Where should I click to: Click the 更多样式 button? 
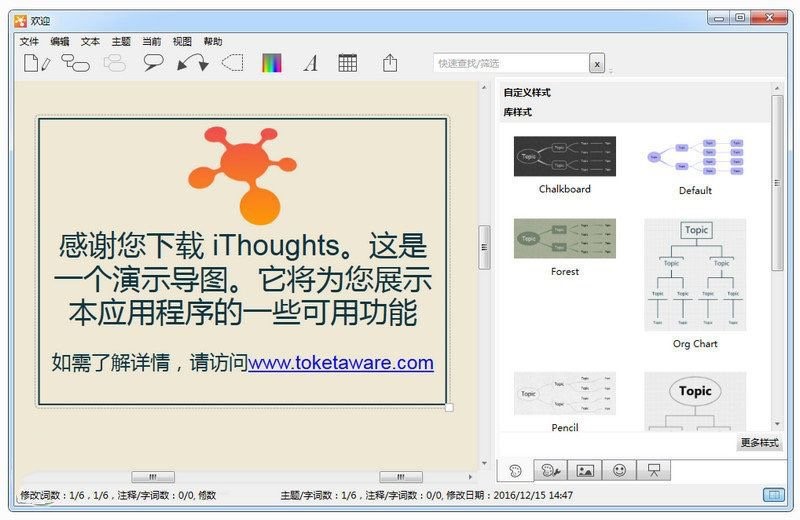click(760, 442)
